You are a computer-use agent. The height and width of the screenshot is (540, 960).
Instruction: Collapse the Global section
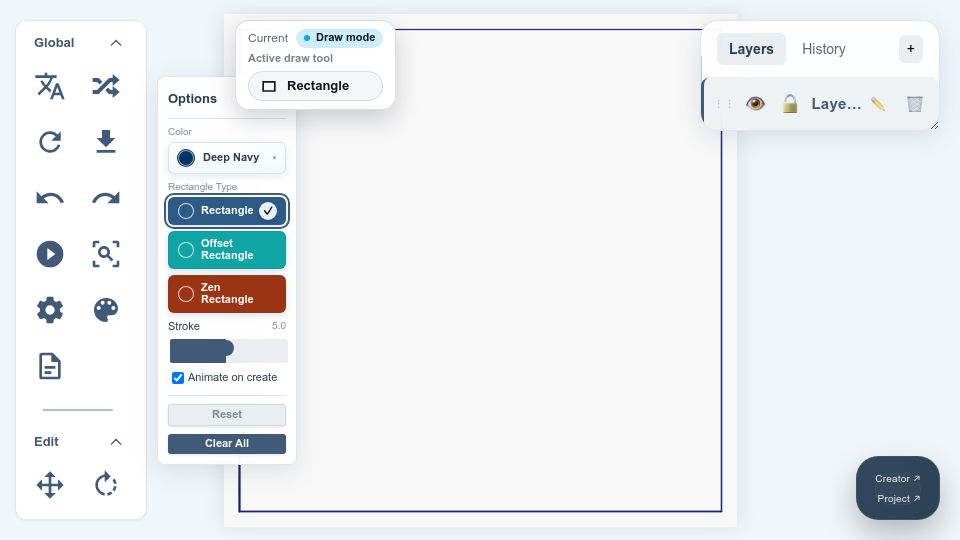click(x=116, y=43)
